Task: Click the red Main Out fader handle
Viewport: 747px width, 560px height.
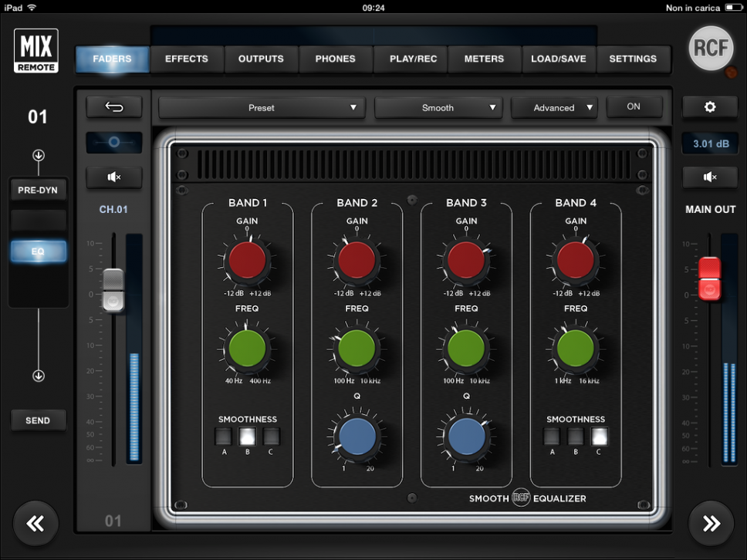Action: pos(709,278)
